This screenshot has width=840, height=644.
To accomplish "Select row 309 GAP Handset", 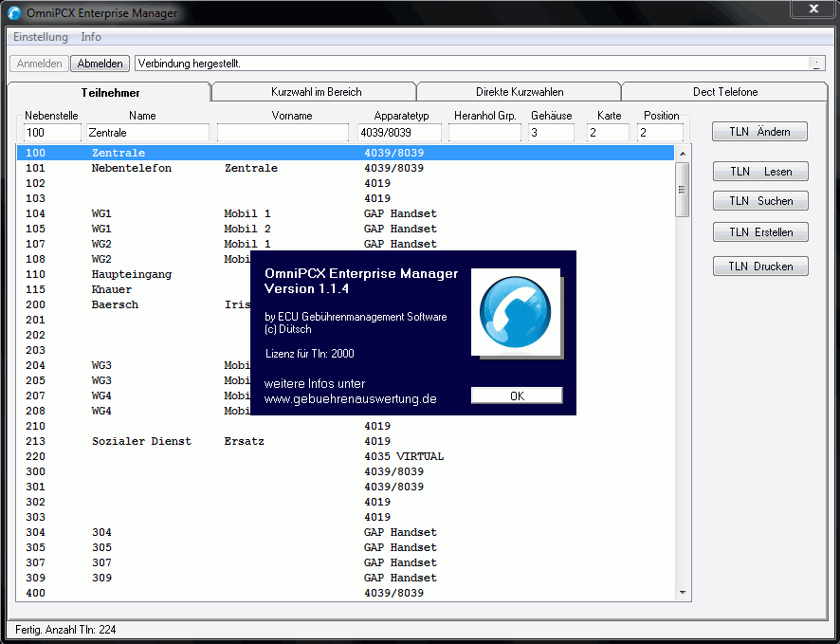I will coord(345,579).
